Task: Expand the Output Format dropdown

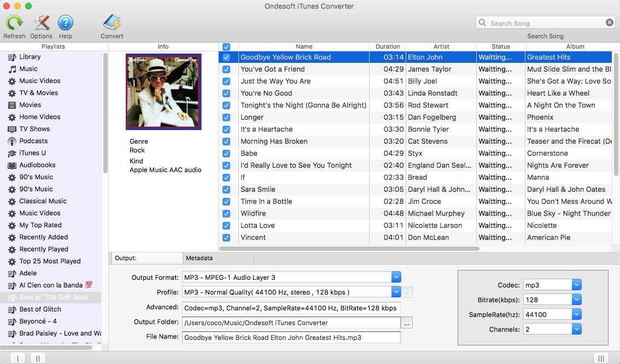Action: click(396, 278)
